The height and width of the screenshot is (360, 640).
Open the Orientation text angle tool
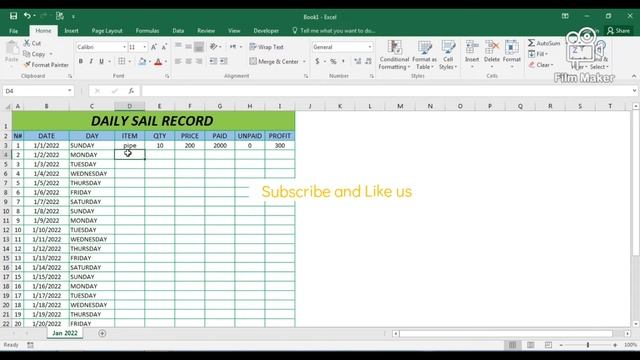tap(214, 47)
